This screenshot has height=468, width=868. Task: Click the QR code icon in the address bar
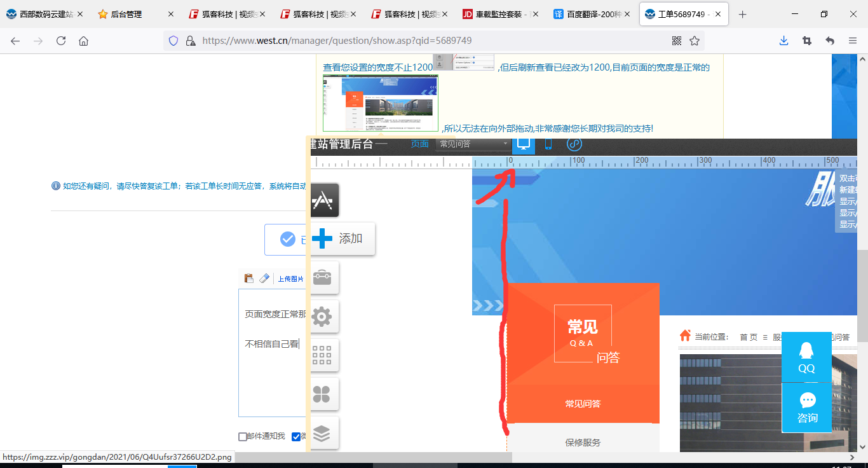[677, 41]
